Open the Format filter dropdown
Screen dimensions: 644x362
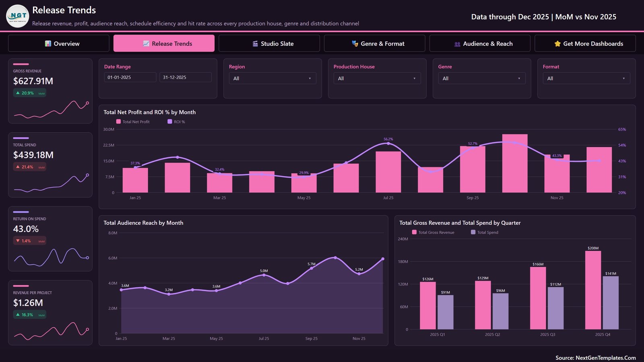click(586, 78)
